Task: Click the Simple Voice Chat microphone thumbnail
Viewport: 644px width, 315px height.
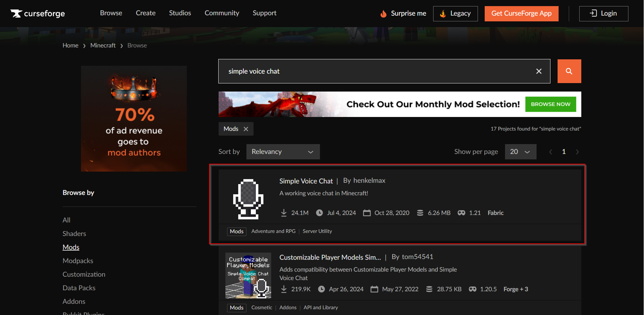Action: [248, 199]
